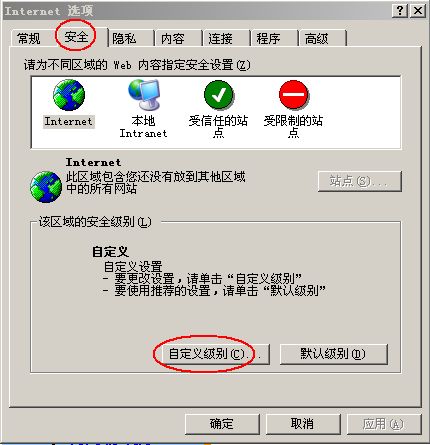Switch to the 常规 tab

pyautogui.click(x=29, y=38)
